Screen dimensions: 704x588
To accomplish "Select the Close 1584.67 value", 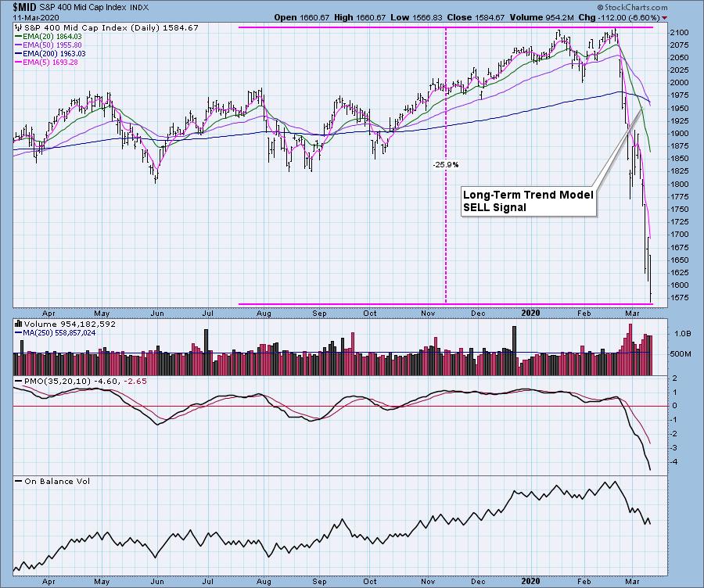I will click(476, 17).
